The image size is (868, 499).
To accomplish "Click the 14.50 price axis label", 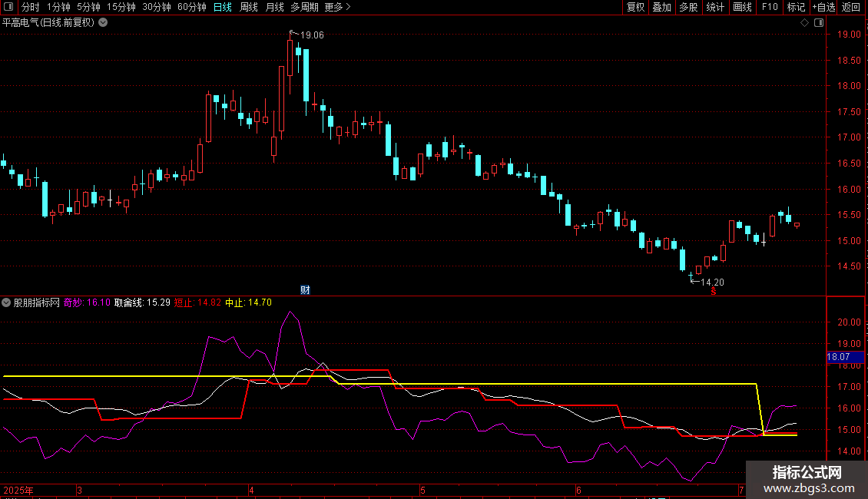I will click(x=849, y=266).
